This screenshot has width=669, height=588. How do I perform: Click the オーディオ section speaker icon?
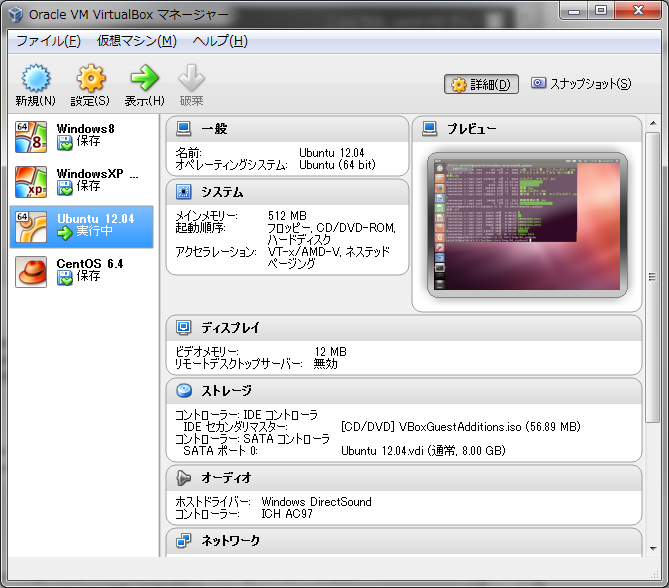184,478
